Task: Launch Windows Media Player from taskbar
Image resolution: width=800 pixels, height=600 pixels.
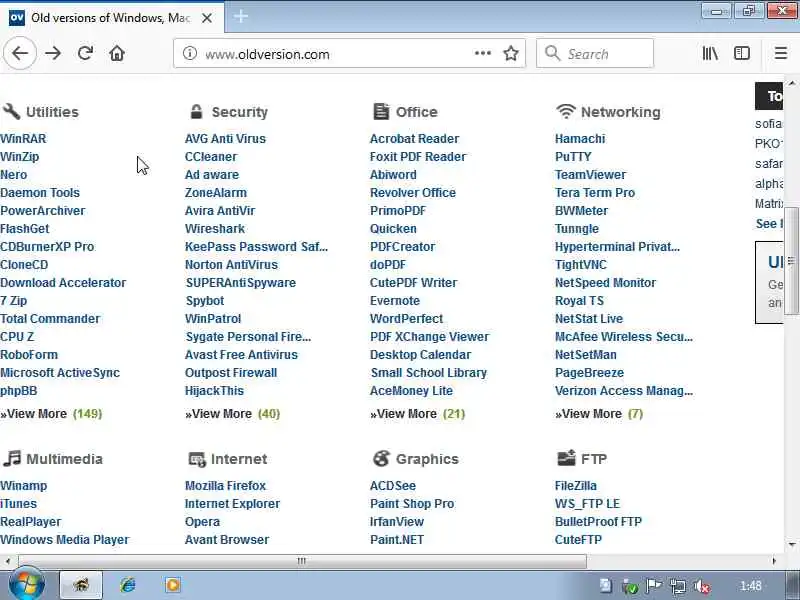Action: click(172, 585)
